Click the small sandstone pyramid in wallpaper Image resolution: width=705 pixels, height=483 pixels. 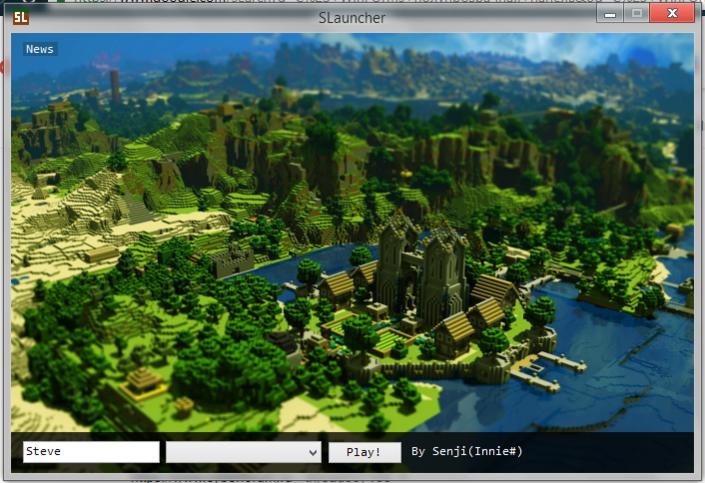143,382
